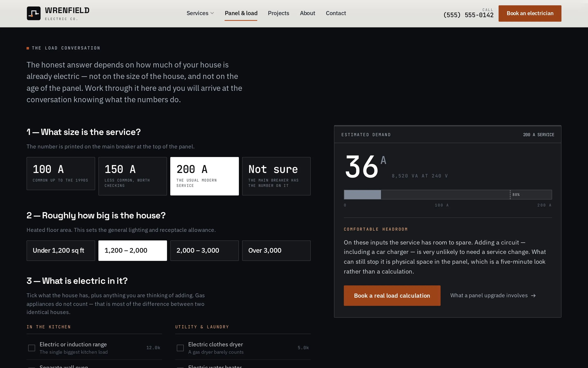Image resolution: width=588 pixels, height=368 pixels.
Task: Click the Book a real load calculation button
Action: [392, 295]
